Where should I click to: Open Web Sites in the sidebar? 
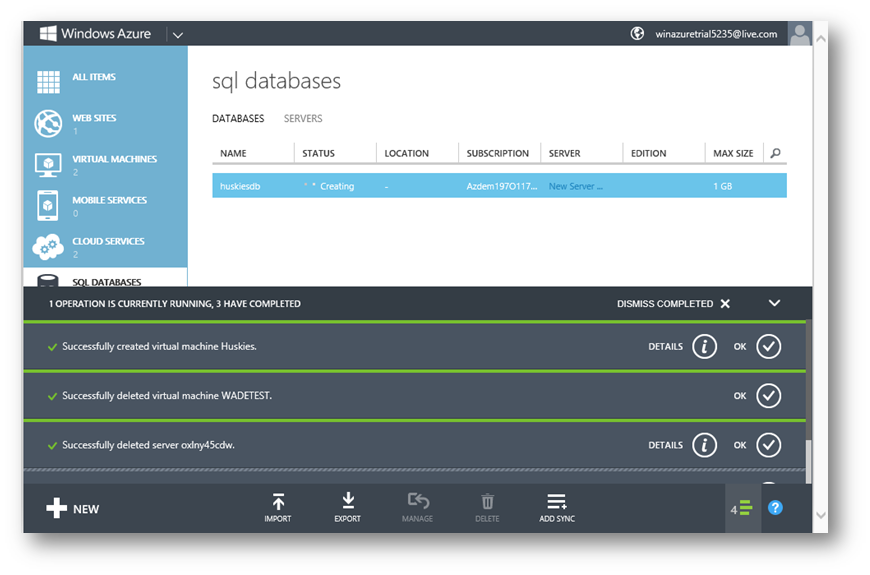point(105,123)
